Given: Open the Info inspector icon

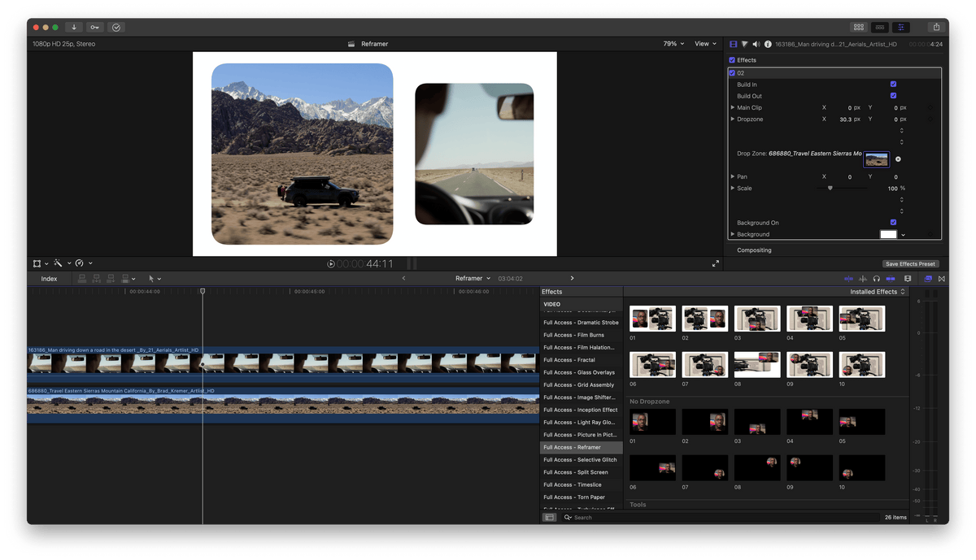Looking at the screenshot, I should pos(768,44).
